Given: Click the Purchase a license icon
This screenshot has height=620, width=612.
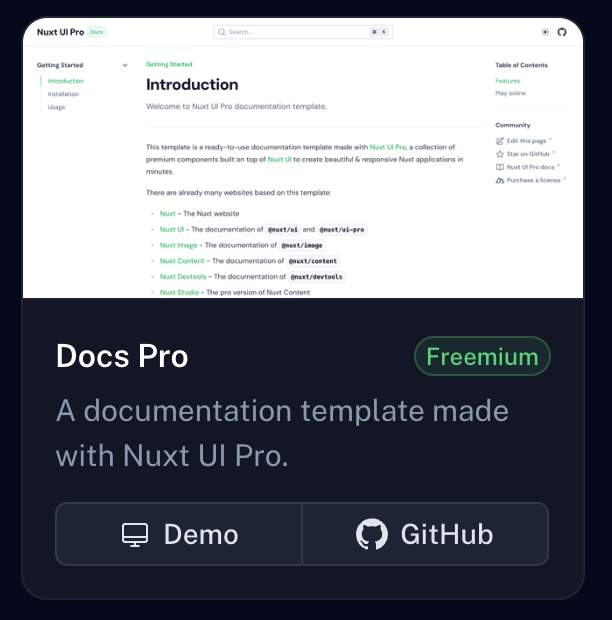Looking at the screenshot, I should 500,180.
